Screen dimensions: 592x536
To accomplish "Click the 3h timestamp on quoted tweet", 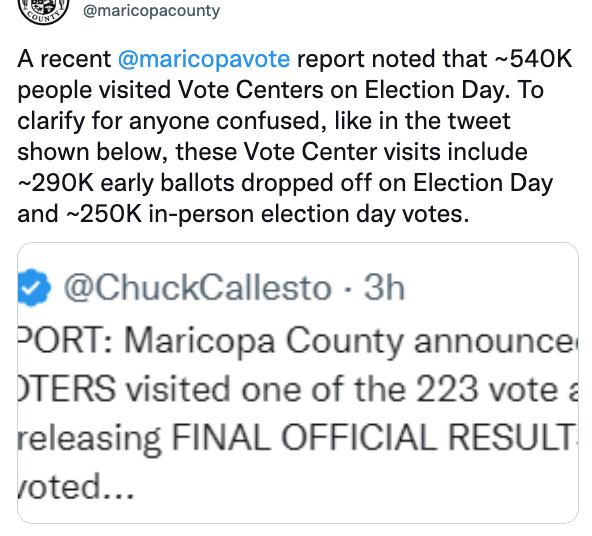I will coord(384,287).
